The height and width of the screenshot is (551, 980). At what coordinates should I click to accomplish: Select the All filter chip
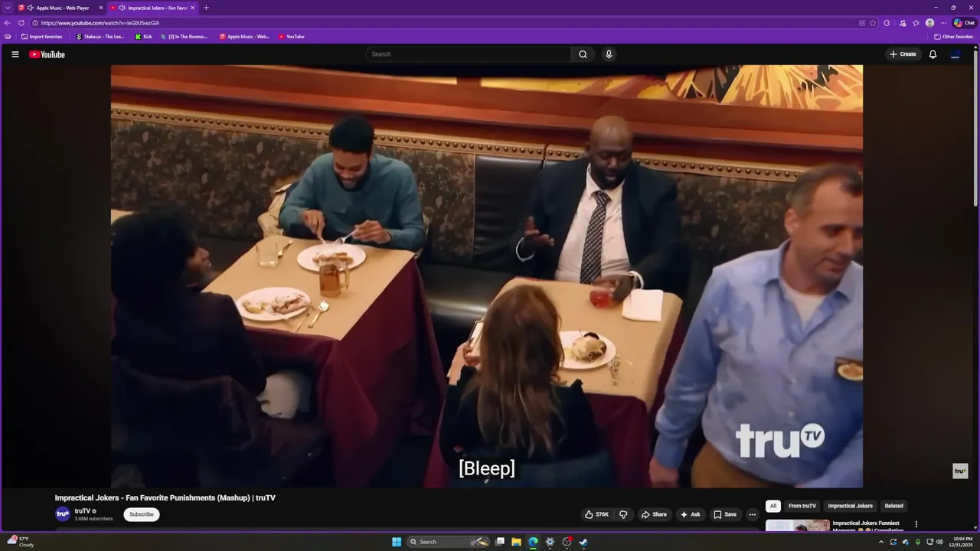point(773,506)
